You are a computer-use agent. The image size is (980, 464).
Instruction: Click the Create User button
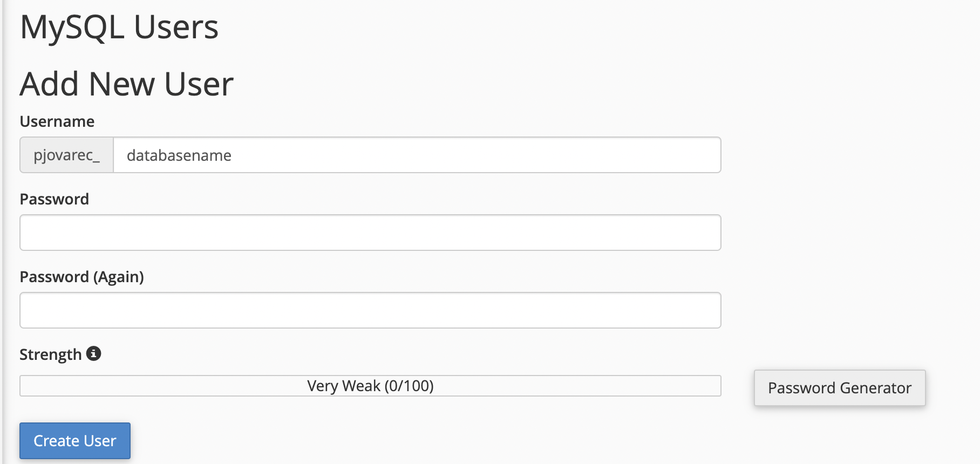point(75,441)
